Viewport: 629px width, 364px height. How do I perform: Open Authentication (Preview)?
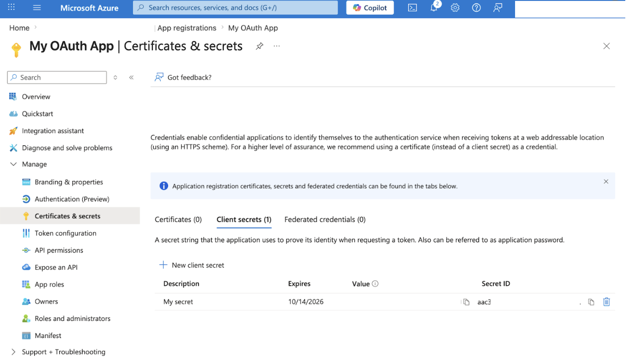(x=72, y=199)
